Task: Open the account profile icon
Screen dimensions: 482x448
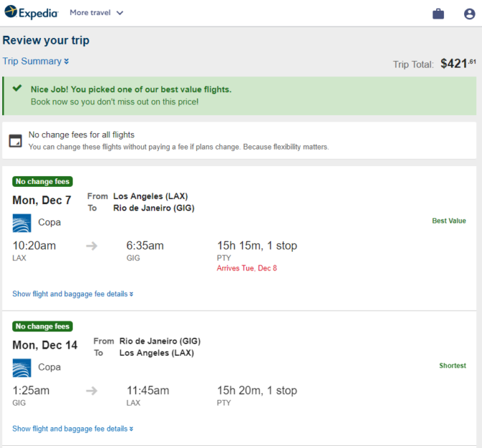Action: click(x=469, y=14)
